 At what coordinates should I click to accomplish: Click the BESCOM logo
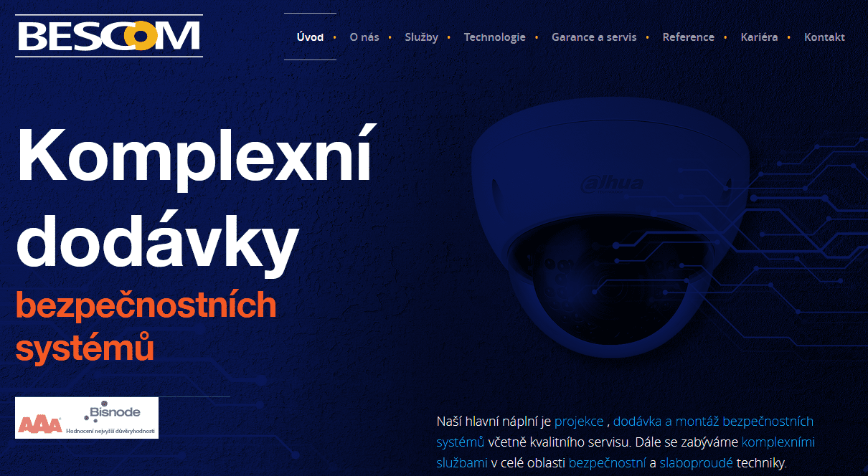[109, 36]
